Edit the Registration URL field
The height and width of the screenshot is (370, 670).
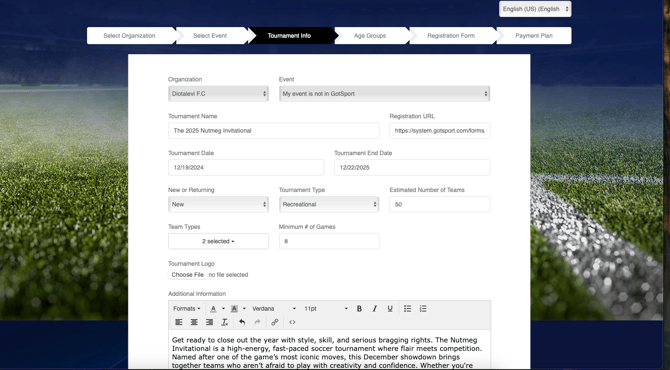(x=440, y=131)
